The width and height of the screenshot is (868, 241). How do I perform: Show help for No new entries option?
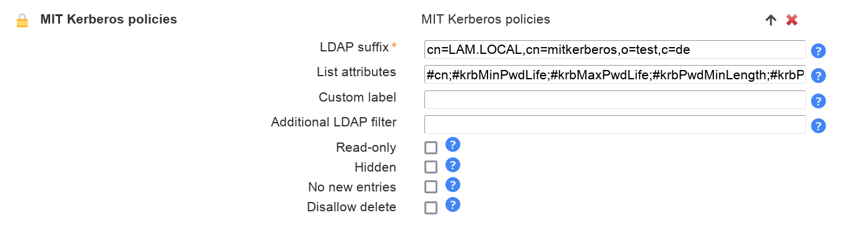coord(453,185)
